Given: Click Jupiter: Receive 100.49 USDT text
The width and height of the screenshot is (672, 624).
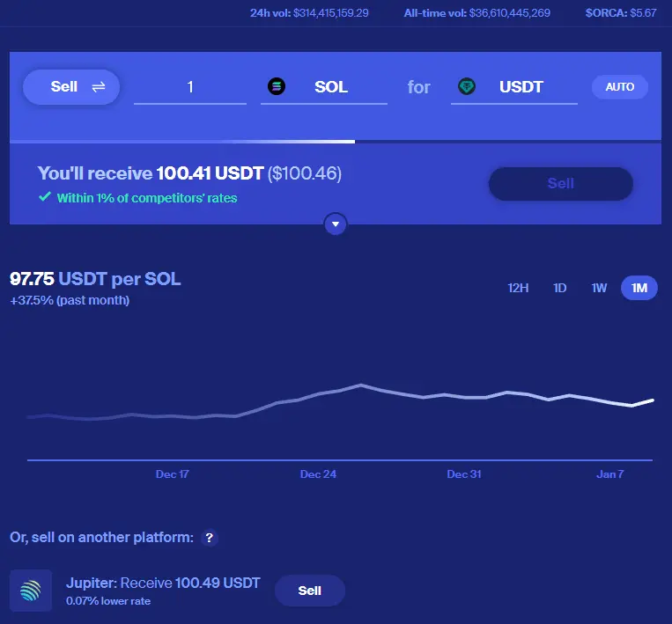Looking at the screenshot, I should (163, 583).
